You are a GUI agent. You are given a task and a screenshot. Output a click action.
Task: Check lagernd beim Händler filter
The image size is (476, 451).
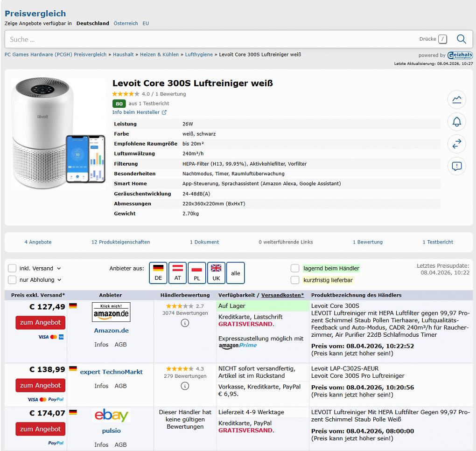click(x=295, y=268)
